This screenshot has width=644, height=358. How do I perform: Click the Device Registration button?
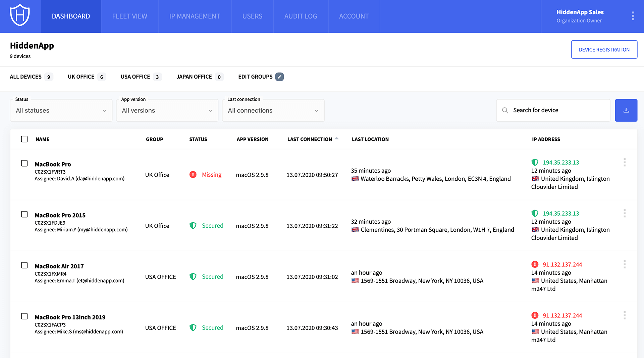tap(604, 49)
